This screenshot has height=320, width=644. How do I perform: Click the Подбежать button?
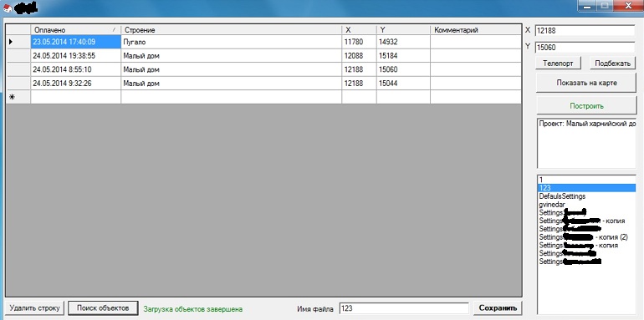click(x=612, y=63)
